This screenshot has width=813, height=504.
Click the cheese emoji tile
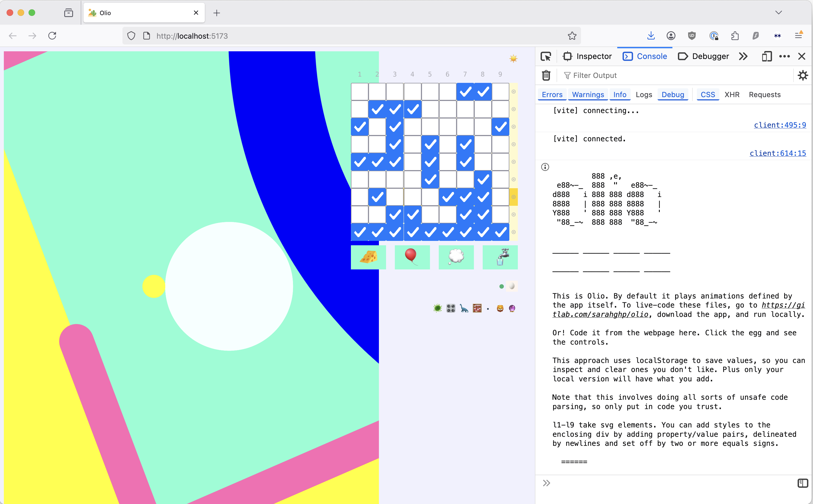[368, 257]
